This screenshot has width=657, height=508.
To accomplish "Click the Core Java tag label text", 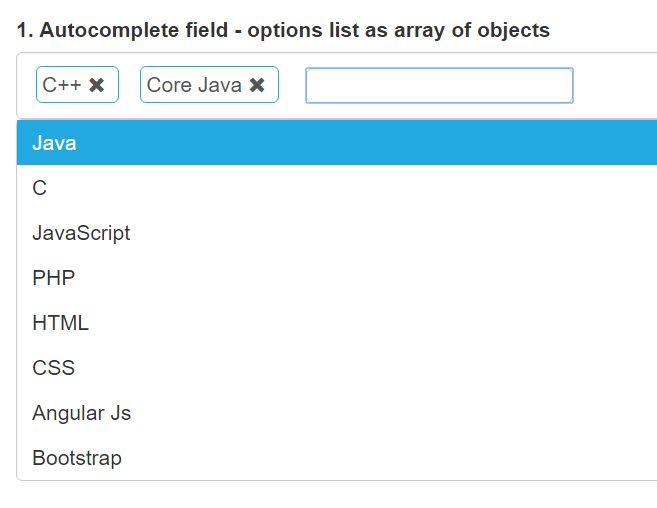I will pyautogui.click(x=194, y=85).
